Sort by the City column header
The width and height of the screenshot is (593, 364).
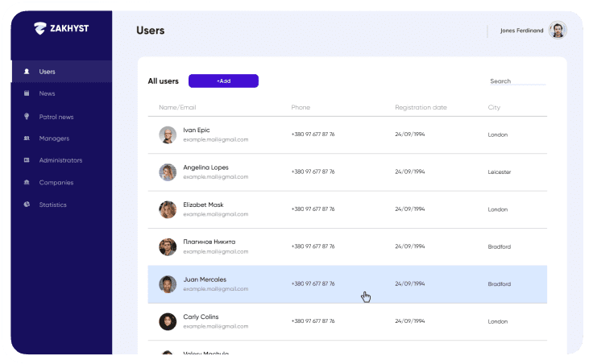coord(494,107)
